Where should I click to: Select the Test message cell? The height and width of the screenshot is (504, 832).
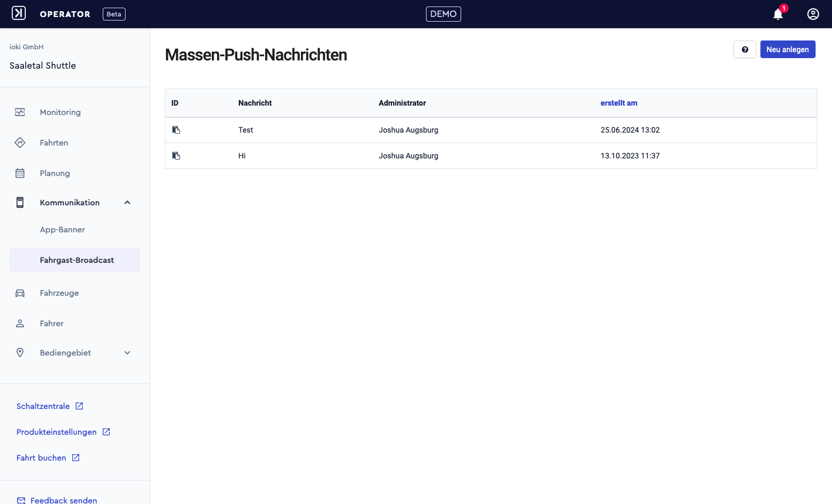[x=245, y=130]
